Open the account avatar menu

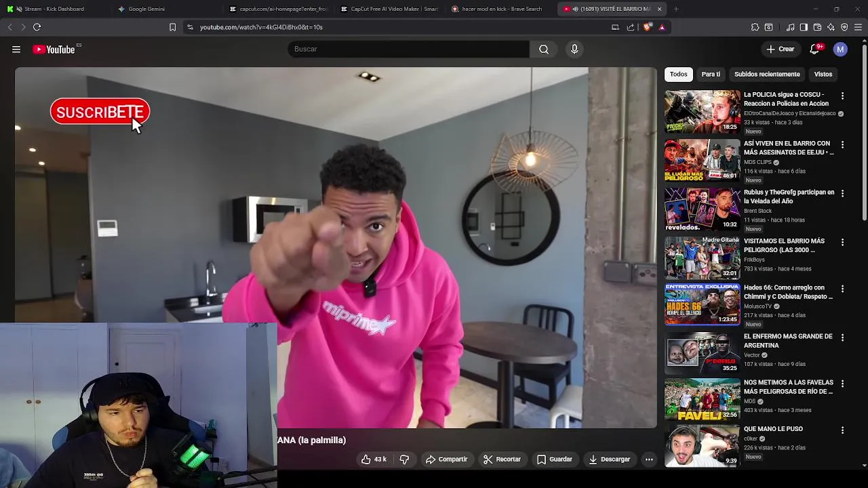[840, 49]
